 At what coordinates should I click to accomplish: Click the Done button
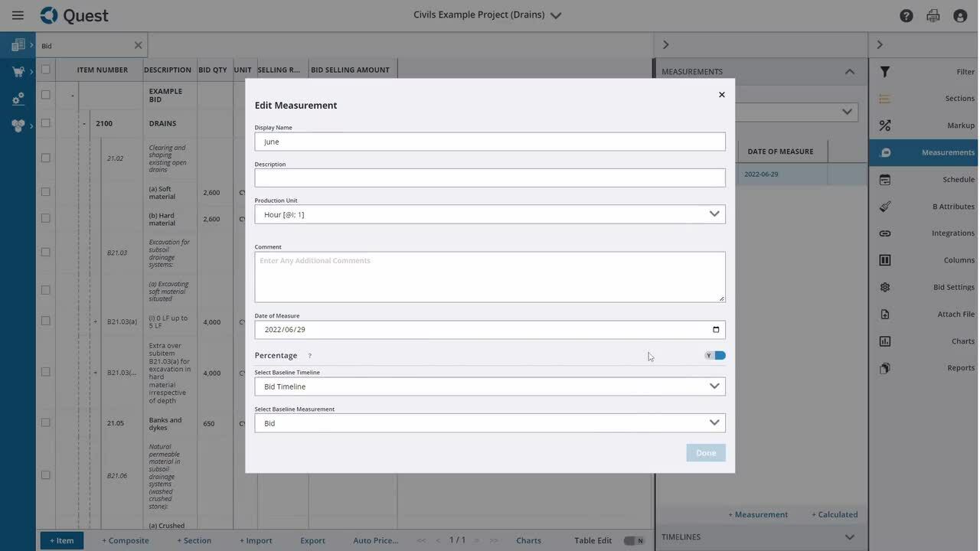point(706,453)
